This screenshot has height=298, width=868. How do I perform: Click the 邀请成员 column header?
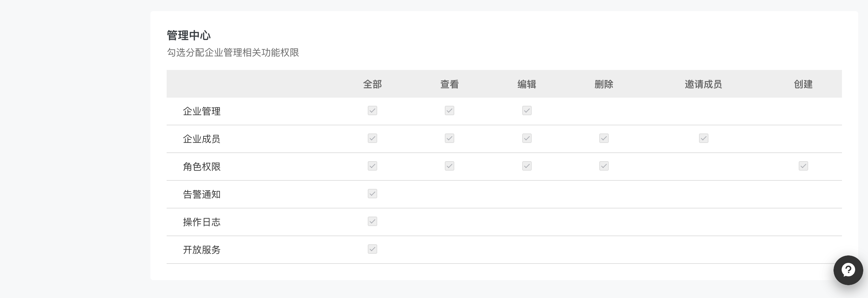tap(703, 84)
